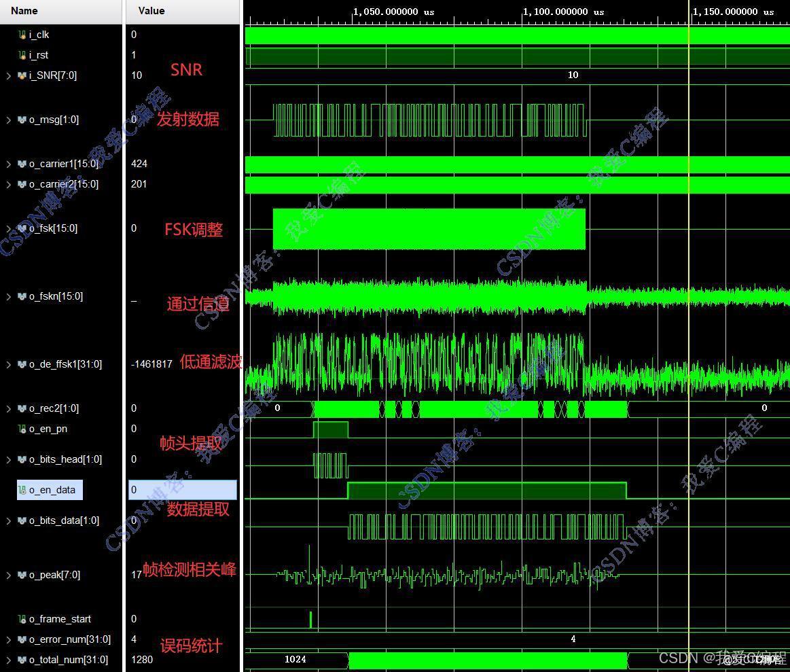
Task: Expand the o_carrier1[15:0] bus
Action: tap(9, 164)
